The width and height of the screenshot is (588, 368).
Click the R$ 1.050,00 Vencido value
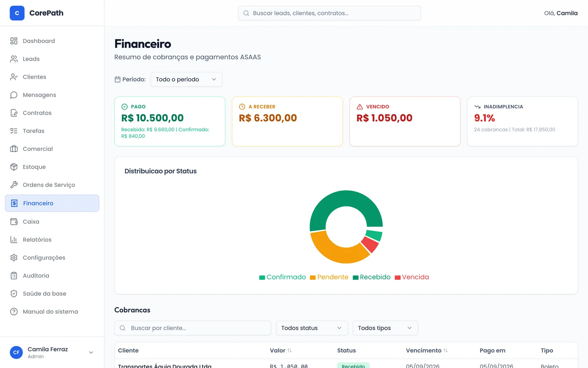[384, 118]
